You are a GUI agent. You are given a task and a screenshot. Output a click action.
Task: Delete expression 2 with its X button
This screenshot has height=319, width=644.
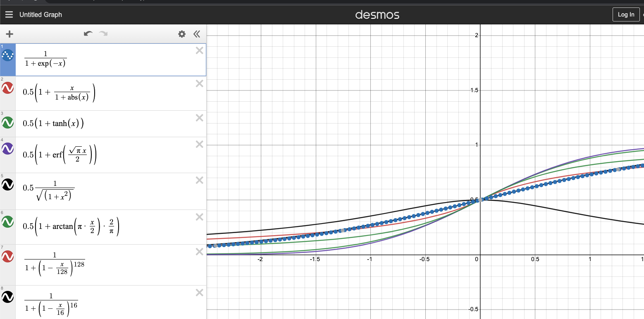pyautogui.click(x=199, y=83)
